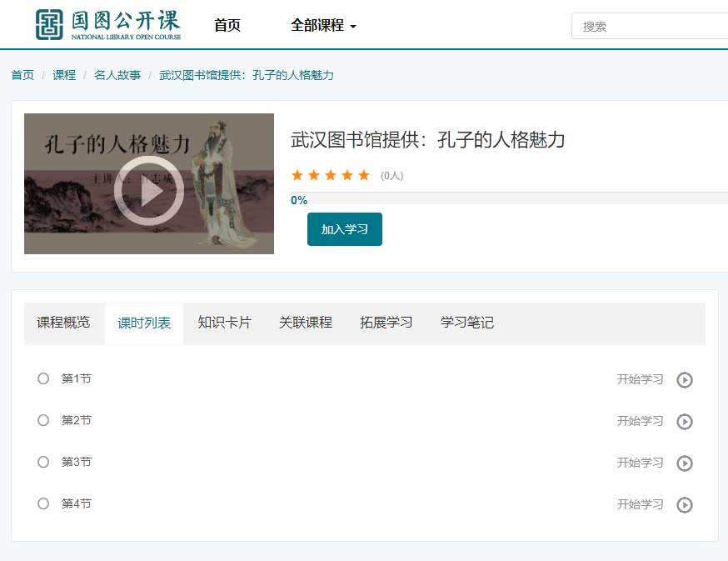Select the radio circle for 第3节
The height and width of the screenshot is (561, 728).
tap(43, 462)
